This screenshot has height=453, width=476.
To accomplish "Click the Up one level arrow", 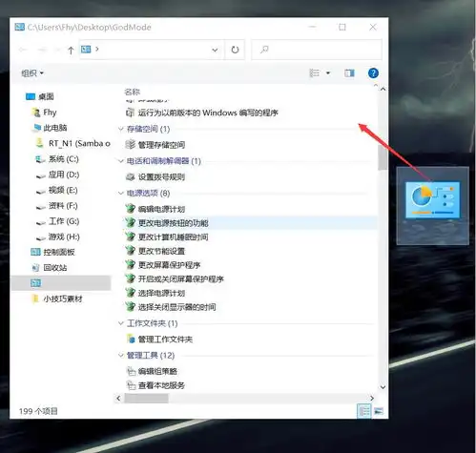I will [x=71, y=50].
